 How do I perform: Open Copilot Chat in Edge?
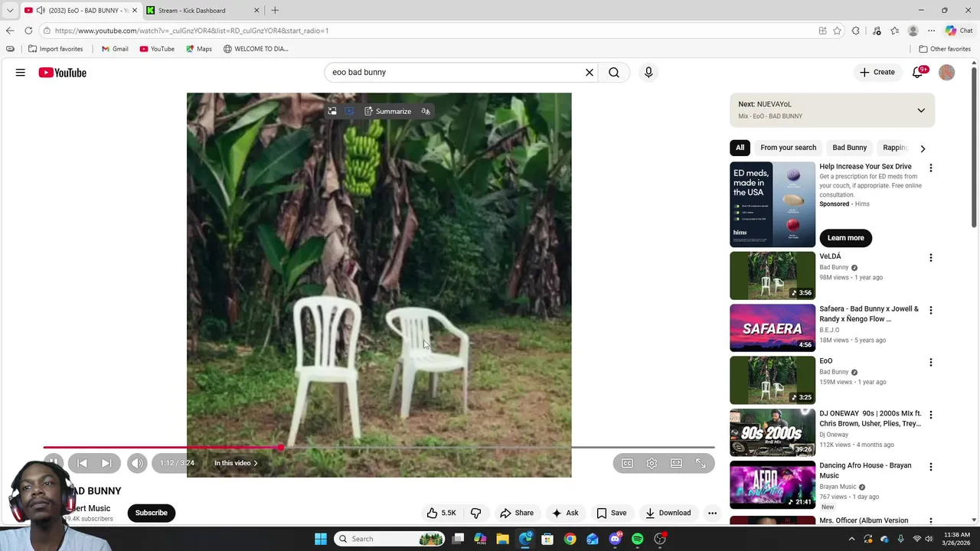(959, 31)
